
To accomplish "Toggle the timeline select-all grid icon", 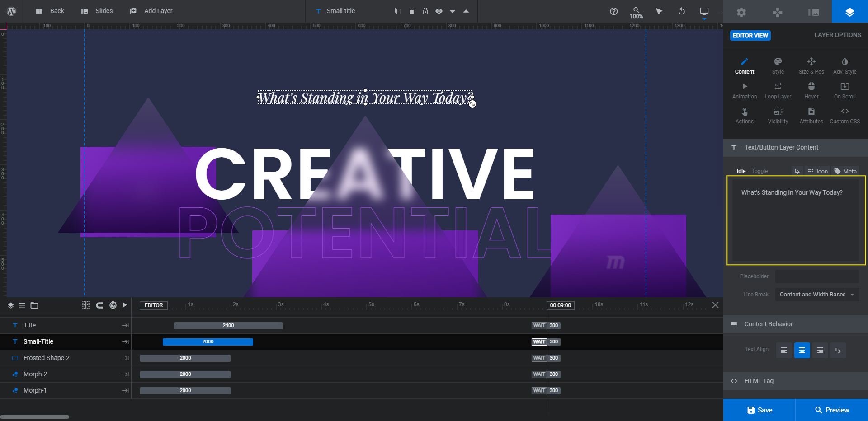I will coord(86,305).
